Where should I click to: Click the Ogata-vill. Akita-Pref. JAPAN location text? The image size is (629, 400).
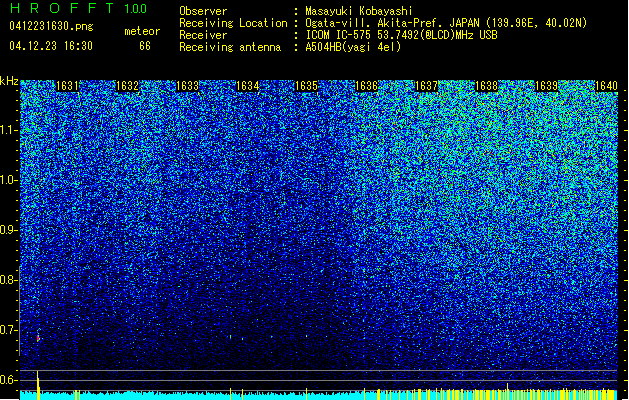tap(446, 23)
